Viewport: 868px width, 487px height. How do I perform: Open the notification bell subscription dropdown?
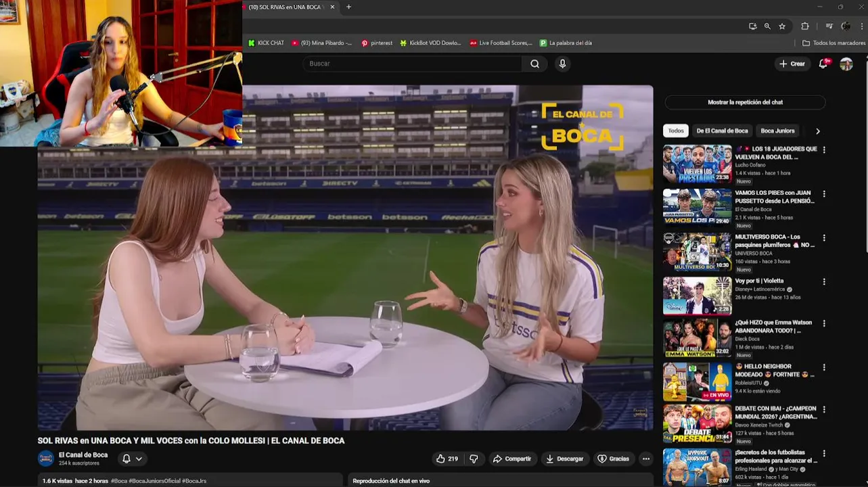pyautogui.click(x=132, y=459)
